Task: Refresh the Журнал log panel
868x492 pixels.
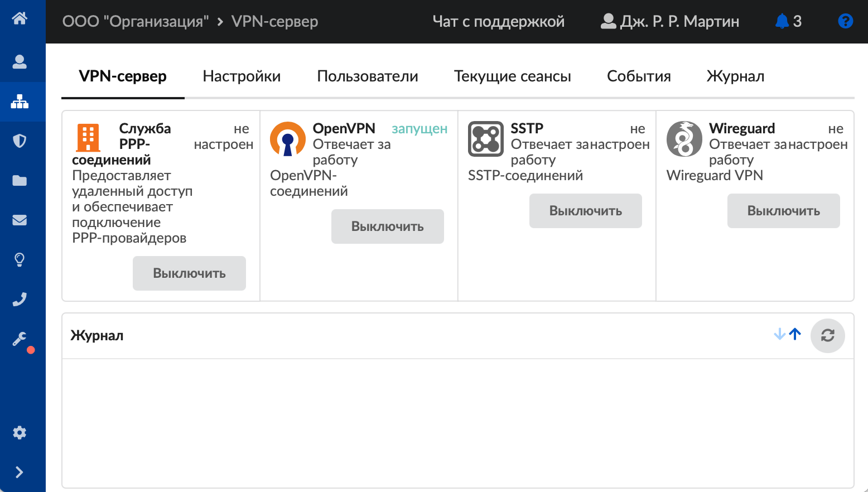Action: pos(827,335)
